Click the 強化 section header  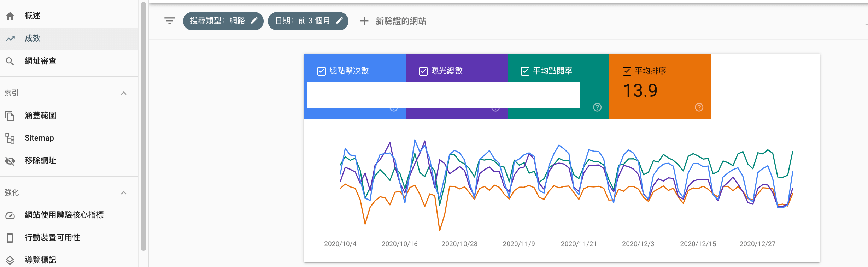click(x=69, y=193)
